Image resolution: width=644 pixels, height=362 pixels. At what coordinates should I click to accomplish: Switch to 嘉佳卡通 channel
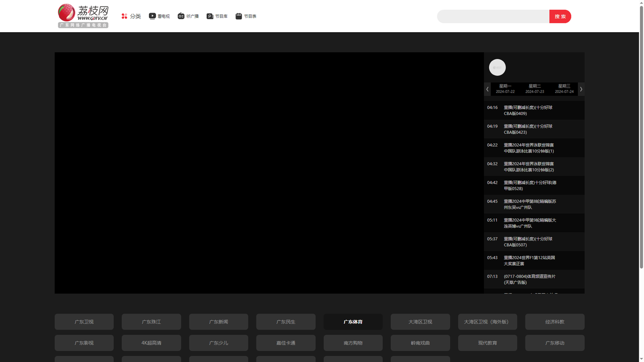[x=286, y=343]
